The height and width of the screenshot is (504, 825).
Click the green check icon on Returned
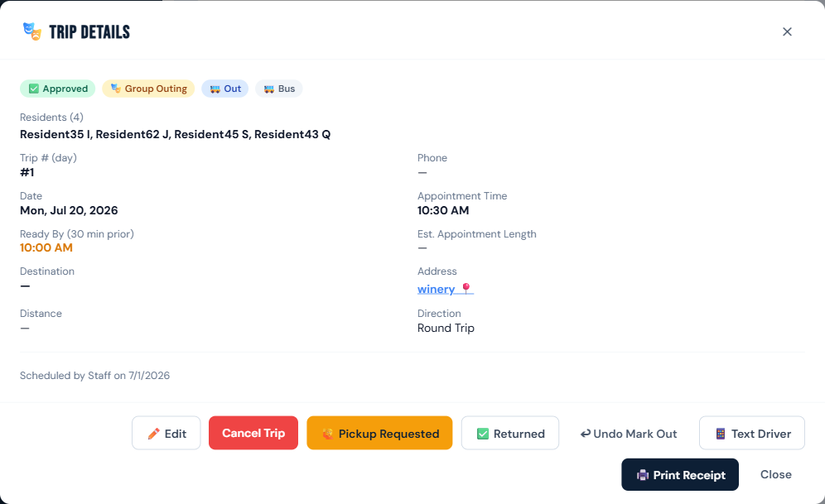point(482,434)
